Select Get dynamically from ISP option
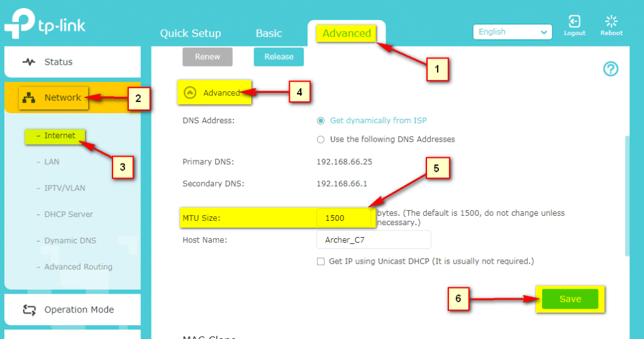The height and width of the screenshot is (339, 644). pos(321,120)
